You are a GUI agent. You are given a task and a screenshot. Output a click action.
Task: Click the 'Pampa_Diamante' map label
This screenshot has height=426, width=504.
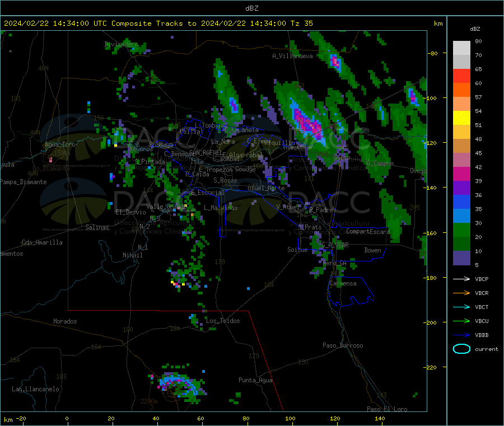[24, 182]
